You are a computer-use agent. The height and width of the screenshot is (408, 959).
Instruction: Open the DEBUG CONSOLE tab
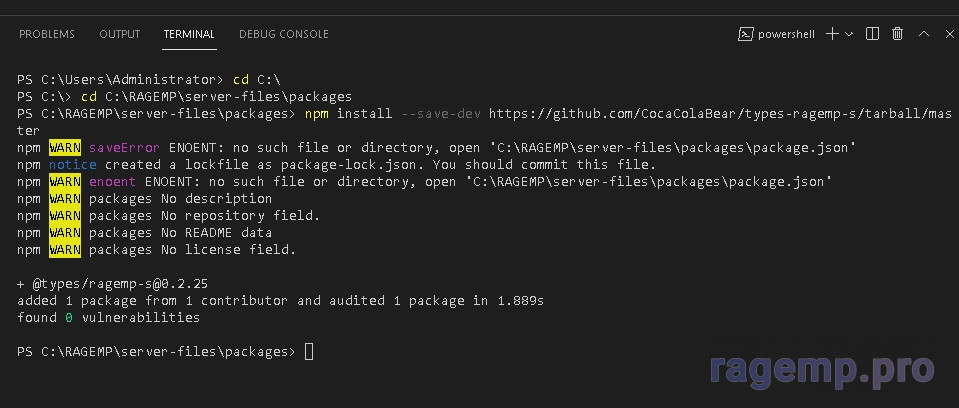[283, 34]
